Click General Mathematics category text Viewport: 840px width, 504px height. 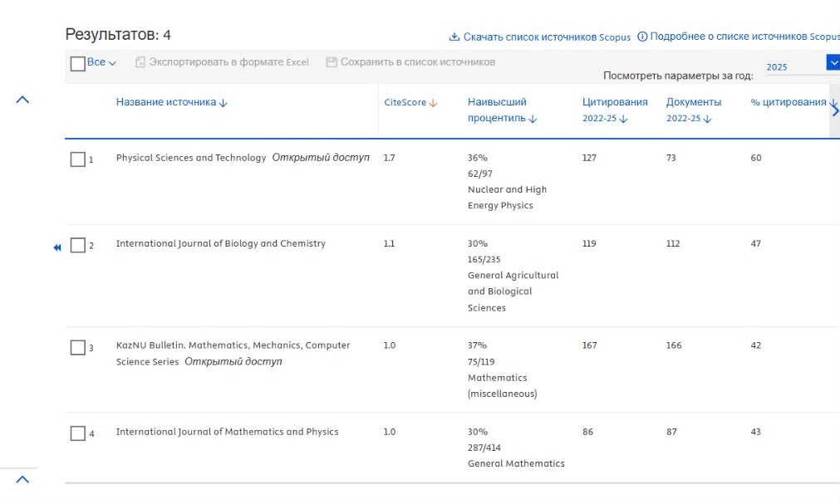pyautogui.click(x=516, y=463)
